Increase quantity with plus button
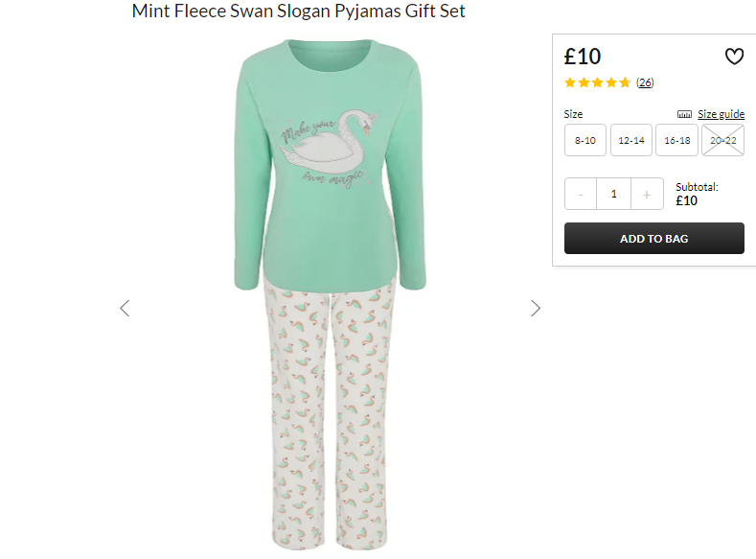The width and height of the screenshot is (756, 559). tap(647, 194)
